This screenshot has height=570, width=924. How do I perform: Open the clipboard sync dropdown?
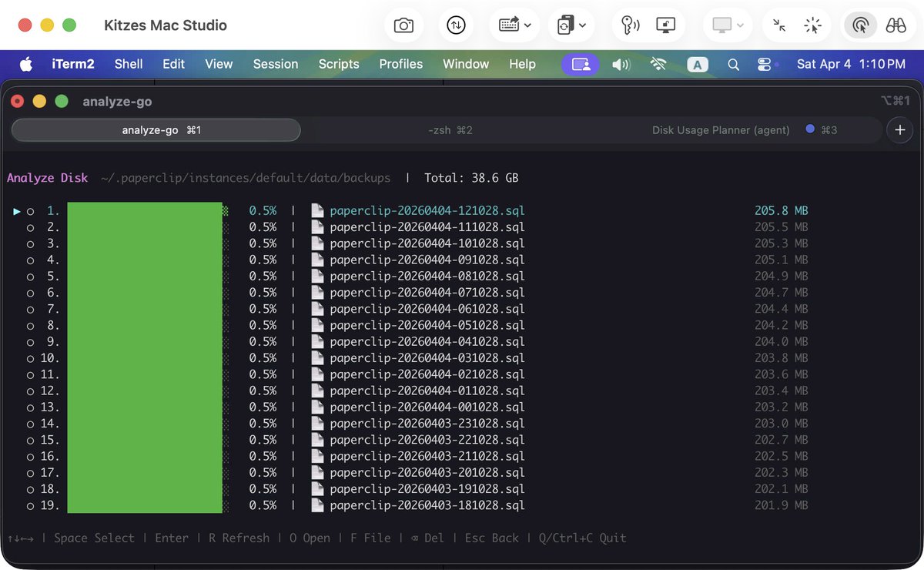point(571,25)
